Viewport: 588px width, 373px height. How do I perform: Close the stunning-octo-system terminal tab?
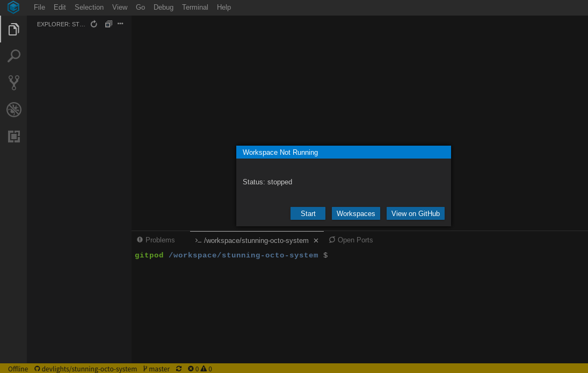click(316, 241)
